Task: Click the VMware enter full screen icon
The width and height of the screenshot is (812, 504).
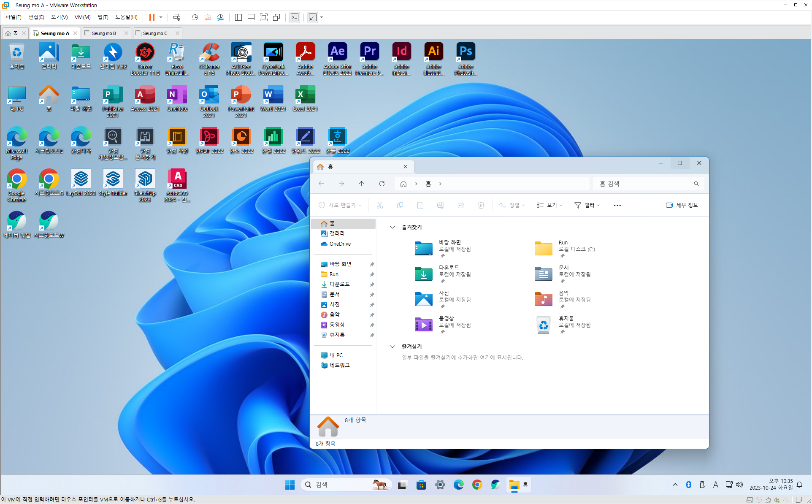Action: [264, 17]
